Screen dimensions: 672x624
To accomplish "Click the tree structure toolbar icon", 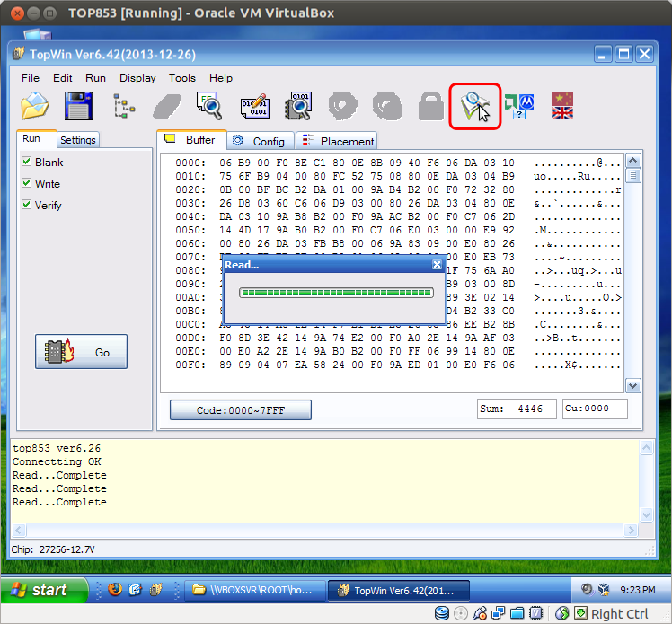I will [x=123, y=106].
